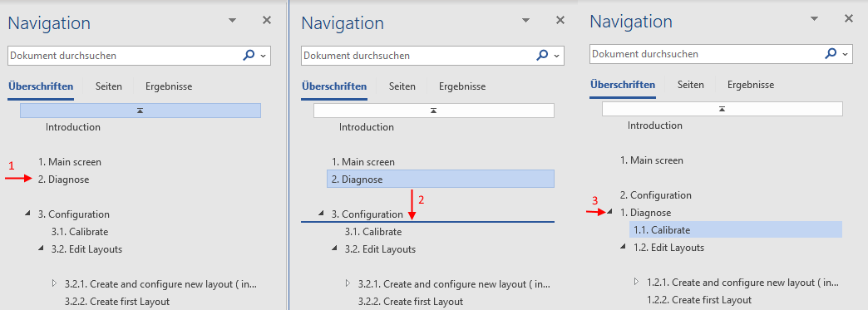Open search options dropdown arrow in middle pane

555,56
